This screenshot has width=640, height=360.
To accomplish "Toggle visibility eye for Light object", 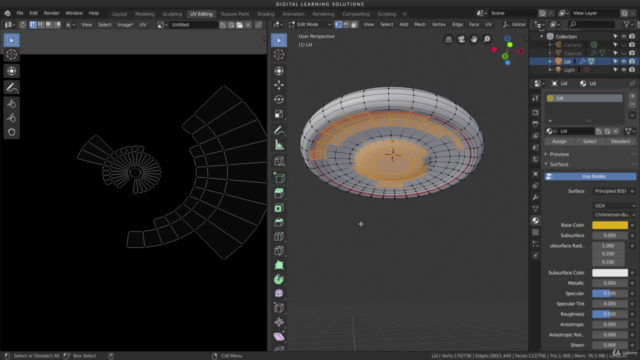I will [624, 70].
